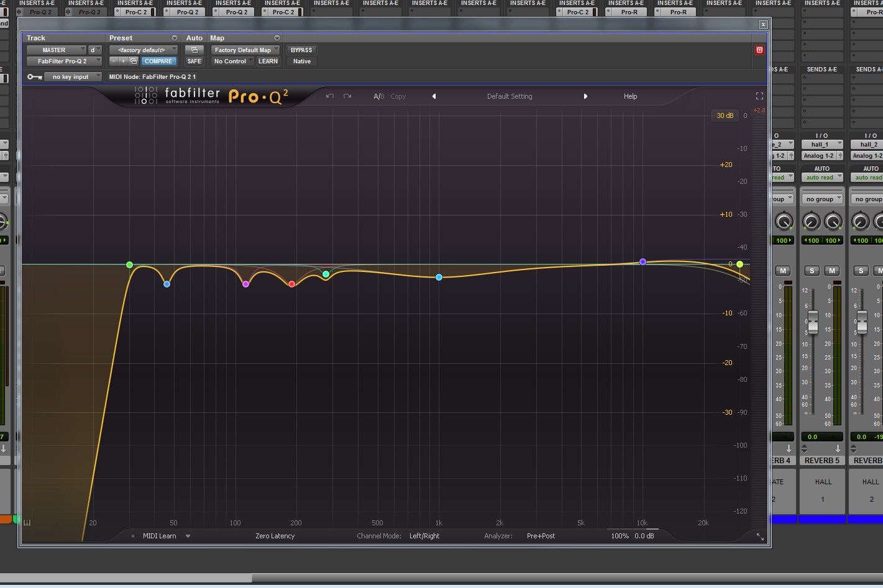The height and width of the screenshot is (588, 883).
Task: Change the Left/Right channel mode
Action: [x=424, y=536]
